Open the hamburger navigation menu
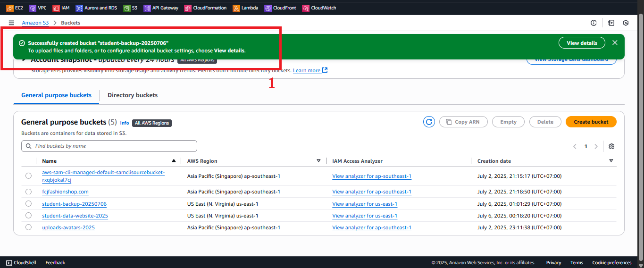The image size is (644, 268). 11,23
